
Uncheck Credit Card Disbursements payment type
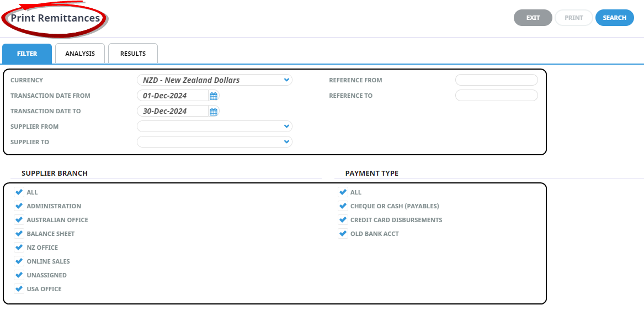coord(343,220)
